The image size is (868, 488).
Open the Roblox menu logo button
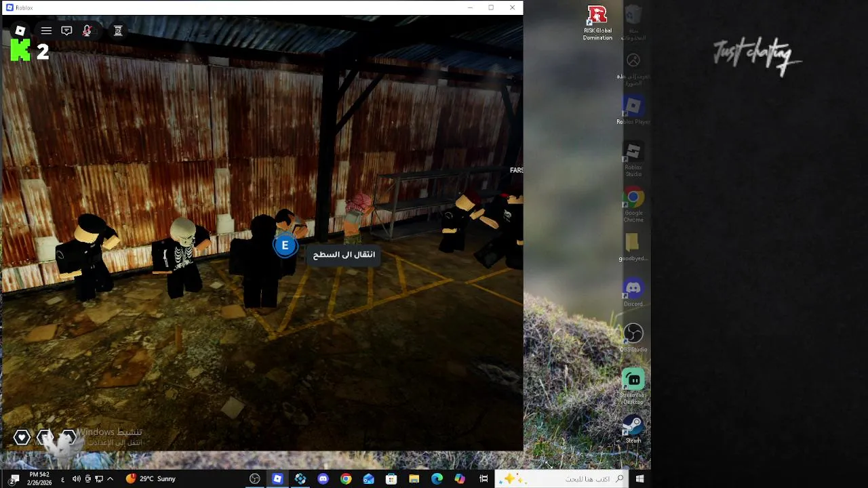(x=20, y=30)
